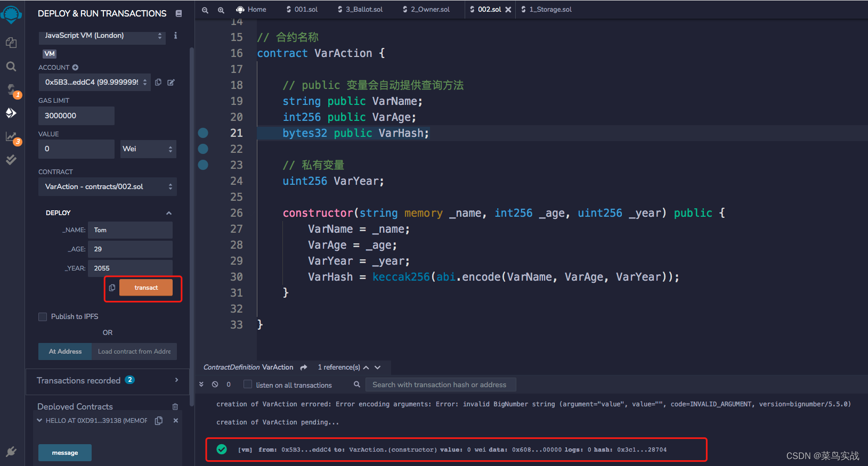The width and height of the screenshot is (868, 466).
Task: Click the Transactions recorded count badge
Action: pos(129,380)
